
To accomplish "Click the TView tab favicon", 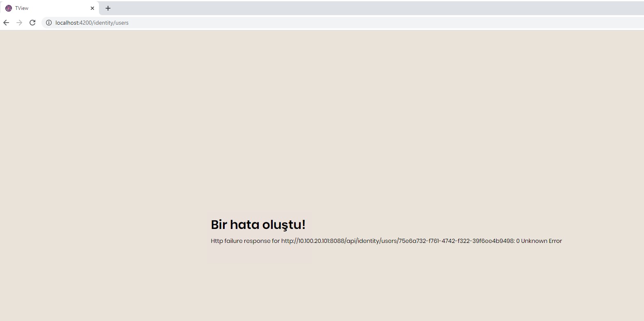I will (9, 8).
